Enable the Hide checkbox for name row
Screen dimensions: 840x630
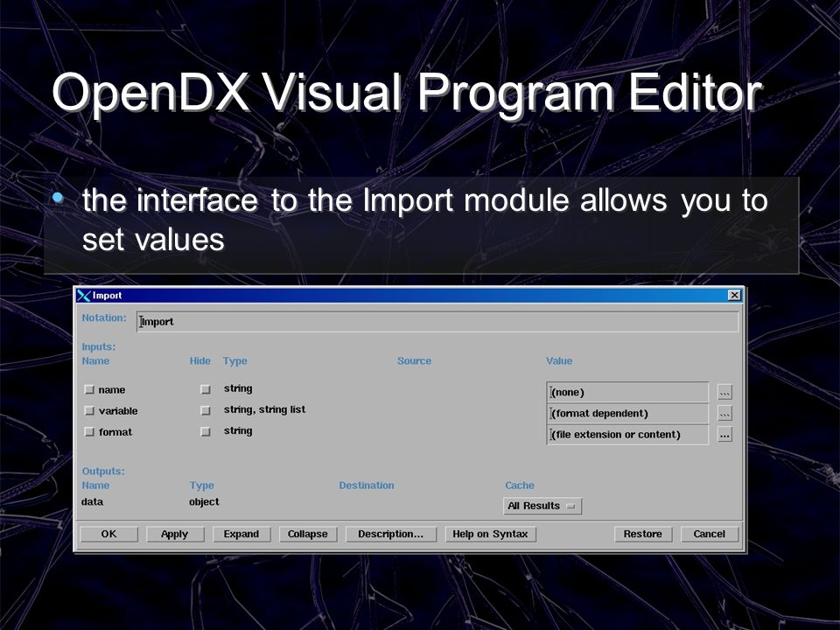(x=205, y=389)
